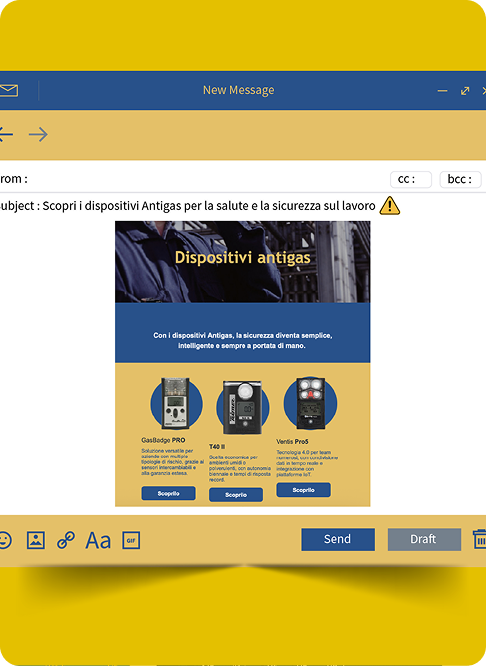Click 'Con i dispositivi Antigas' tagline text
The image size is (486, 666).
[243, 341]
